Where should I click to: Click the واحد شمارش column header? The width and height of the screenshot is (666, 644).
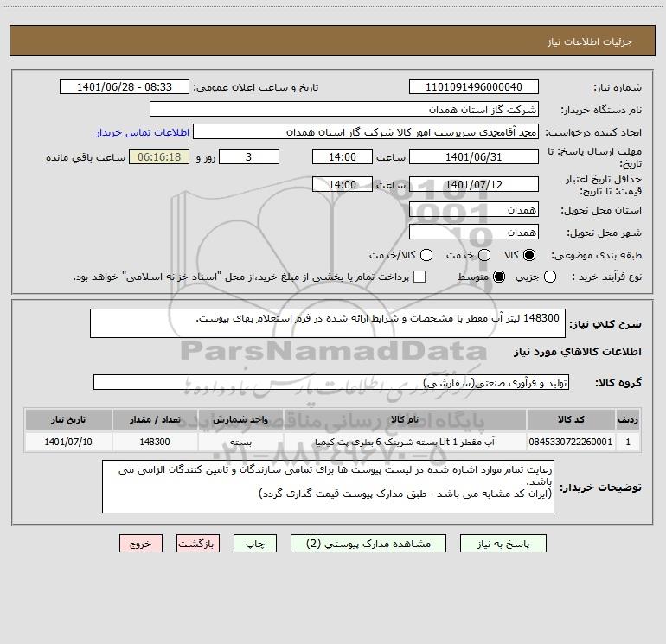click(x=240, y=419)
